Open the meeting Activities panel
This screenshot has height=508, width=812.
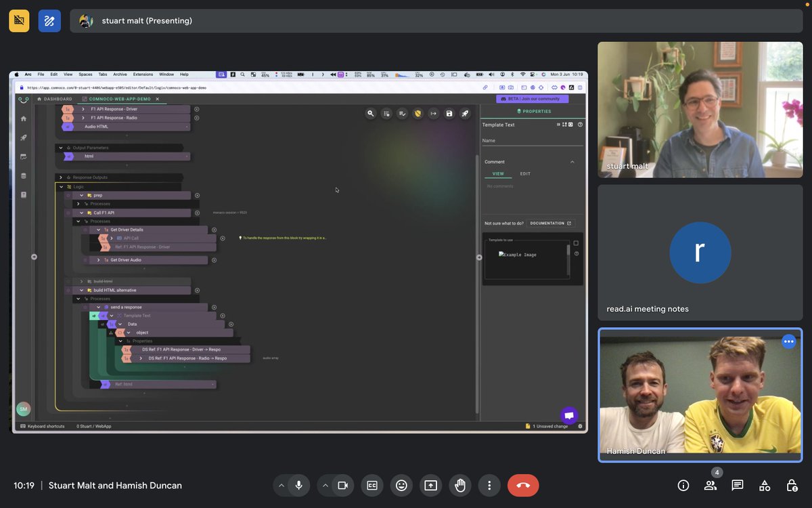click(x=765, y=485)
